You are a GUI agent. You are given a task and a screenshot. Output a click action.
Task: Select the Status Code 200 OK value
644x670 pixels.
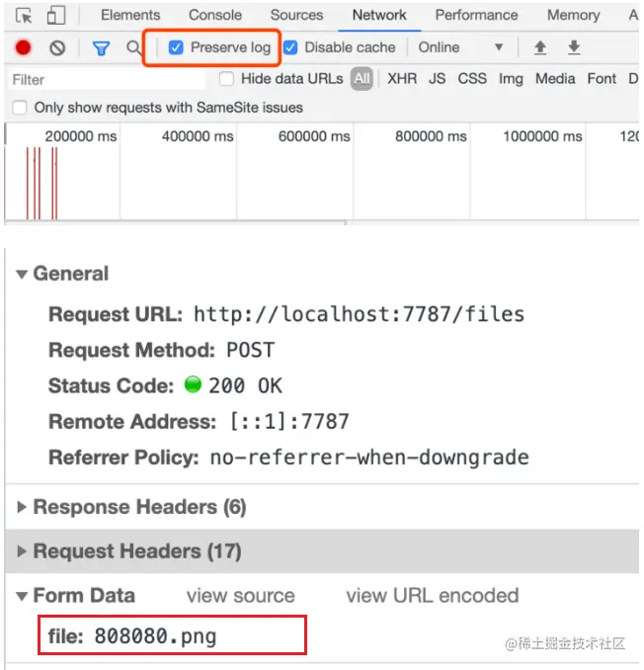click(245, 385)
